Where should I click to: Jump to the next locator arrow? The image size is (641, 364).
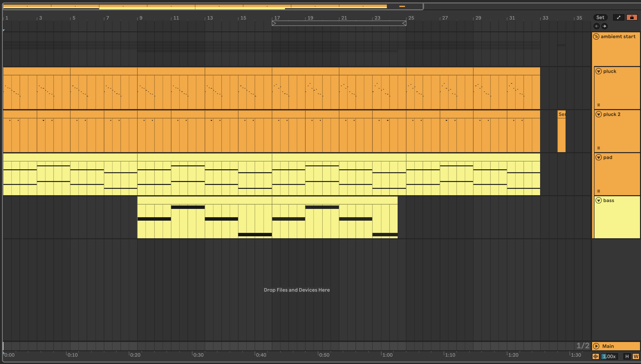coord(604,26)
